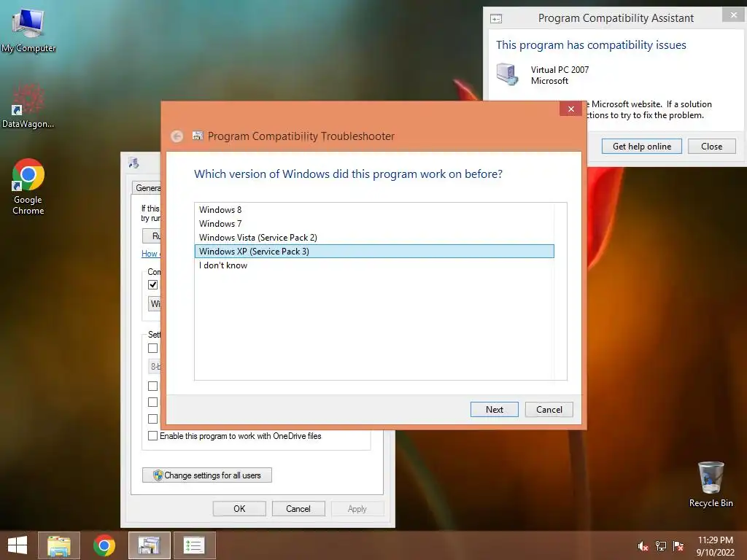Click OK in properties dialog

coord(239,508)
